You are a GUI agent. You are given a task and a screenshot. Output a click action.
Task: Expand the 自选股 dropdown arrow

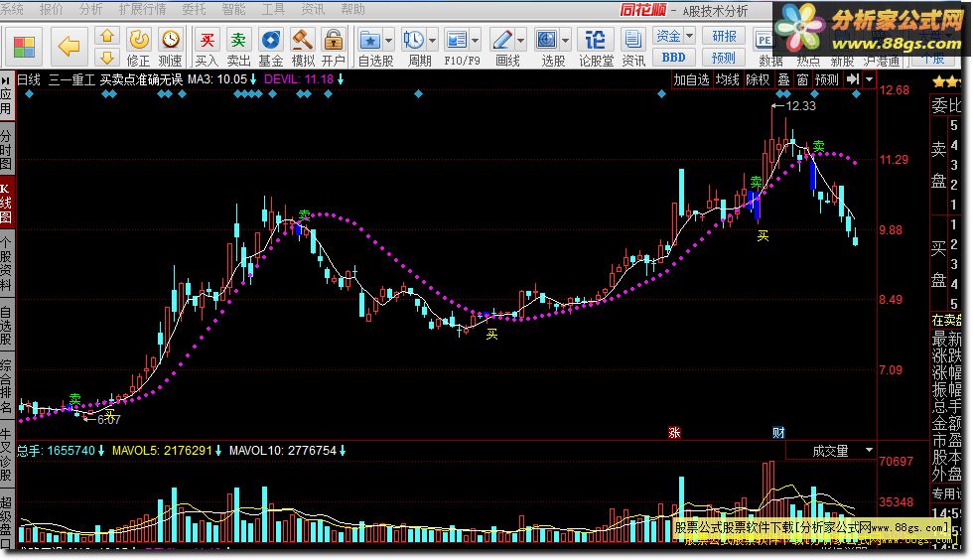point(388,41)
